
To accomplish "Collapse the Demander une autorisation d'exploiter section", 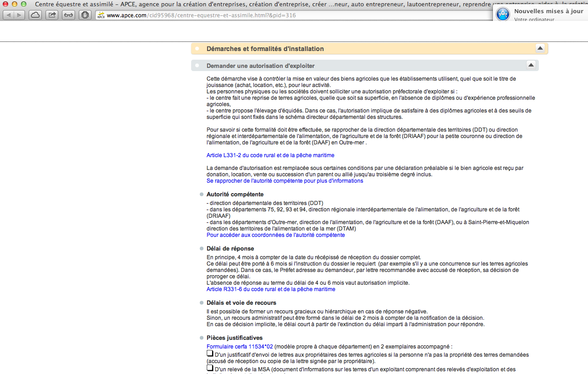I will (531, 65).
